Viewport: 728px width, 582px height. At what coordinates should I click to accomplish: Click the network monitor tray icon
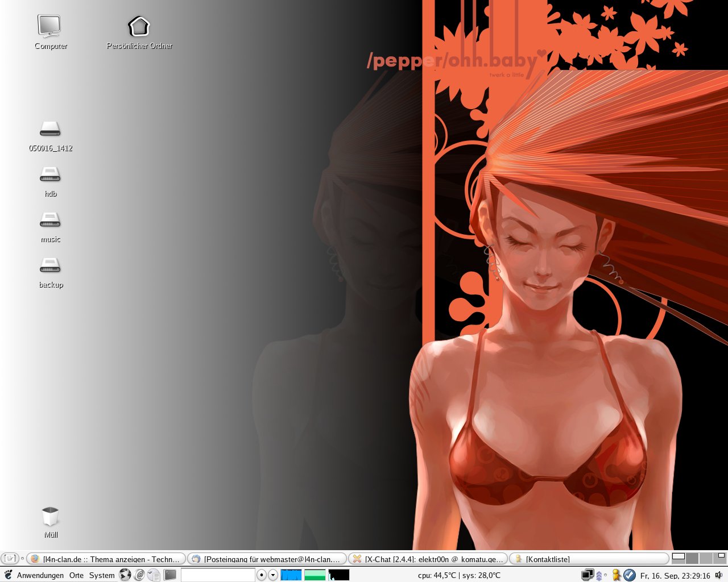pos(587,575)
